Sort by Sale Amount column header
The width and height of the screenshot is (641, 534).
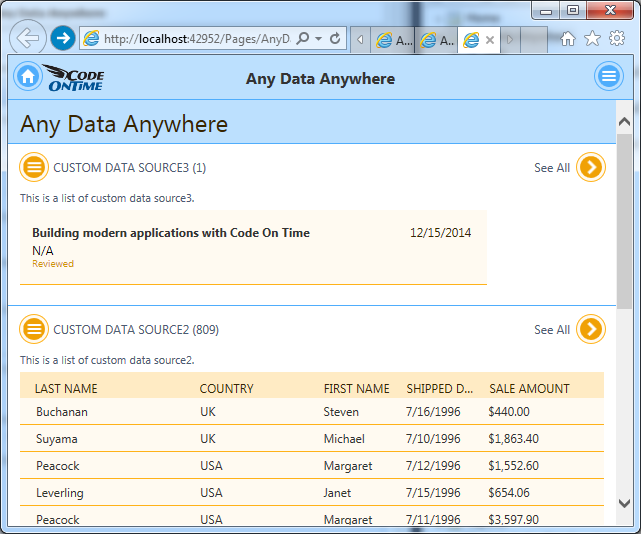529,388
